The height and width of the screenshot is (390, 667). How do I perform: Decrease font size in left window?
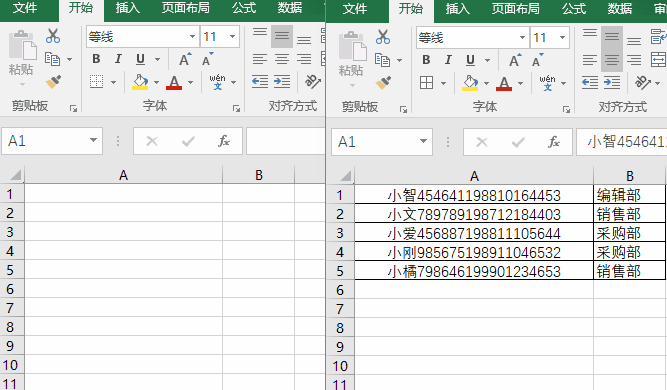tap(207, 59)
